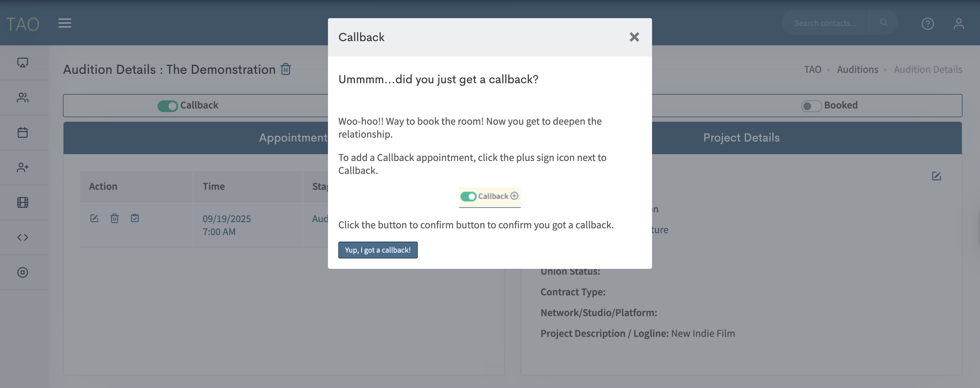Screen dimensions: 980x388
Task: Open the help question mark icon
Action: point(927,24)
